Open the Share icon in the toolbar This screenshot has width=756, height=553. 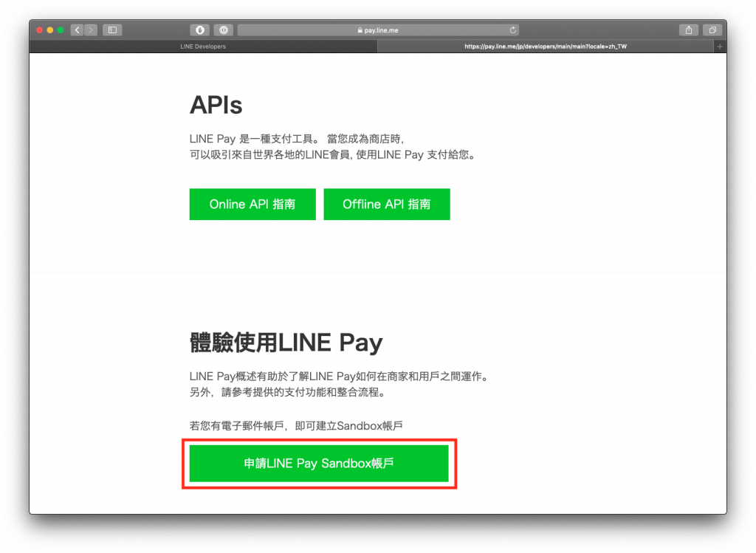tap(689, 30)
